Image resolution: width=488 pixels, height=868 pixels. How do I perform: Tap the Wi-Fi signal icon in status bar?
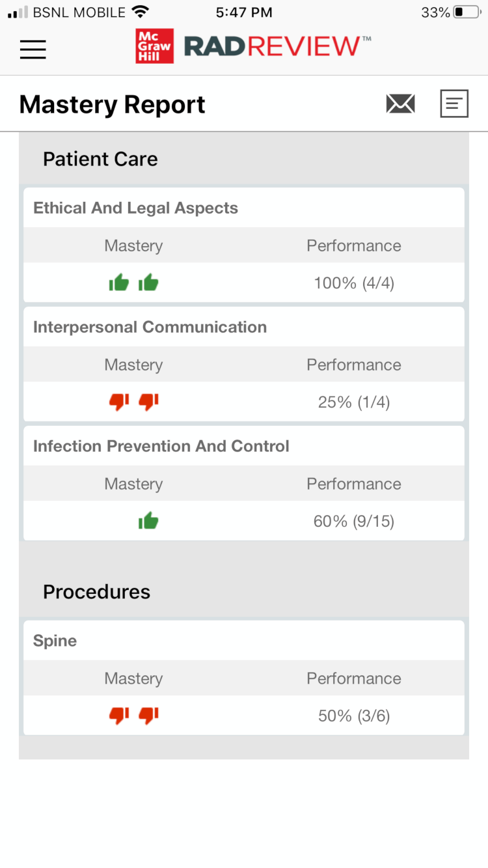(139, 12)
